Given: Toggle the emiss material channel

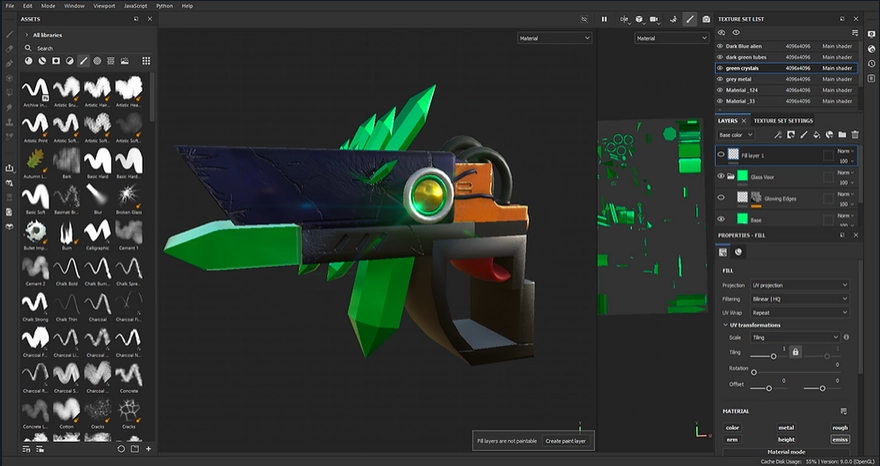Looking at the screenshot, I should [839, 439].
